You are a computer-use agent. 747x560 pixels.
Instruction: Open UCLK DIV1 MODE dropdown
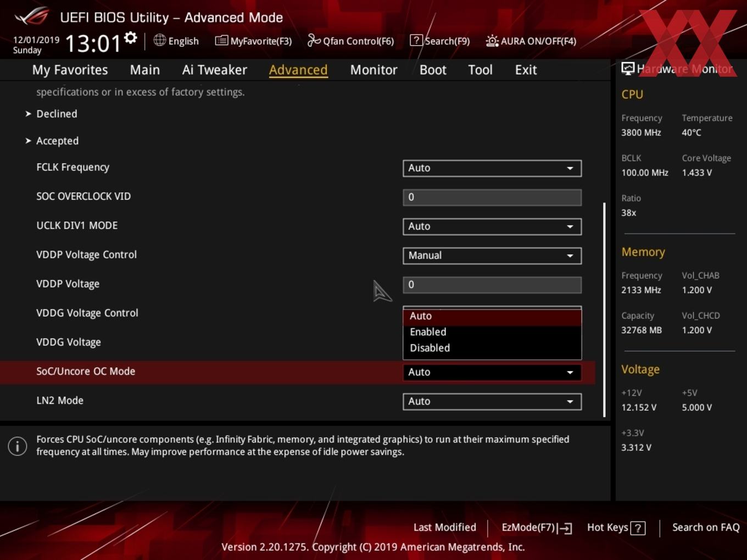coord(492,226)
